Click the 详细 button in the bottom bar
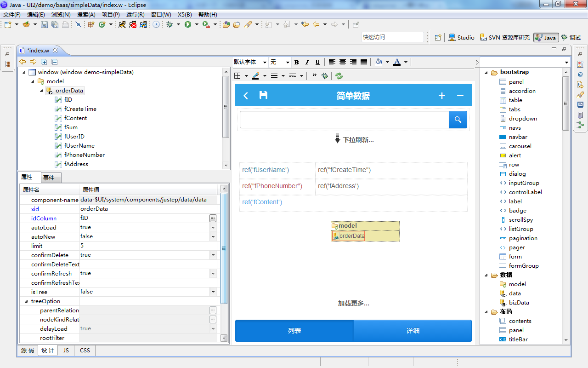 click(x=413, y=331)
